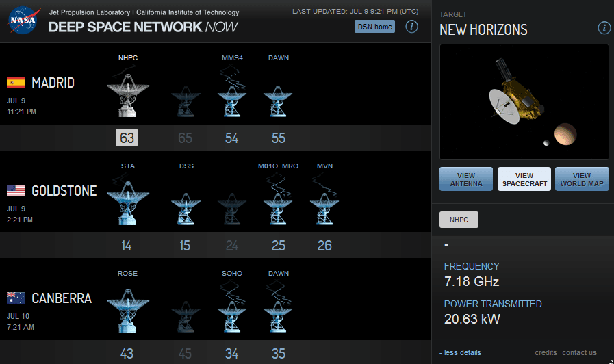614x364 pixels.
Task: Click the MVN spacecraft label
Action: coord(324,166)
